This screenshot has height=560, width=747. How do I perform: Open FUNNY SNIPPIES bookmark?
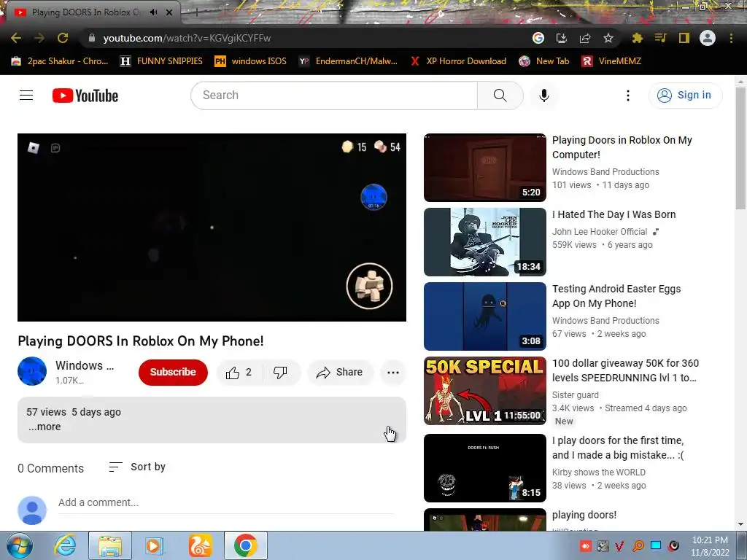click(x=161, y=61)
